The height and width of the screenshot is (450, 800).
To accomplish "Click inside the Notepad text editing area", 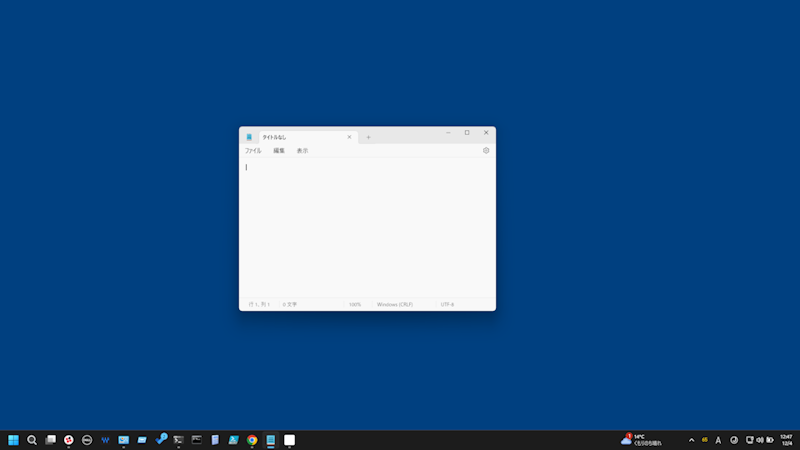I will [367, 228].
